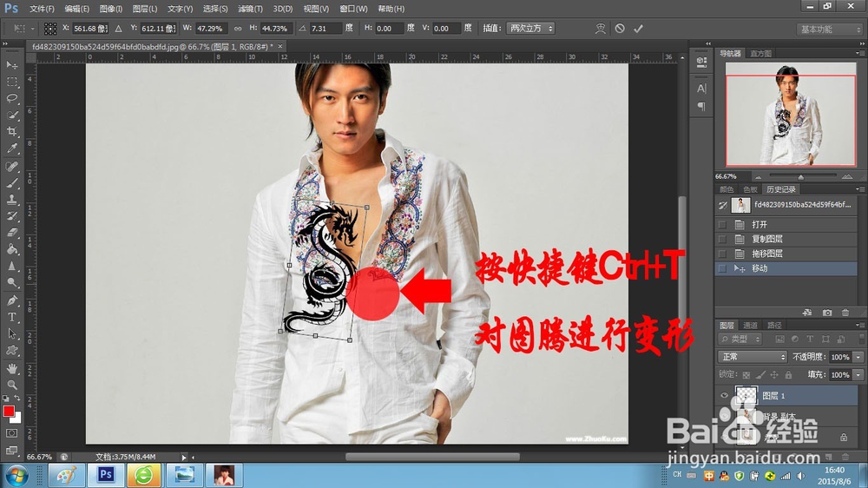This screenshot has width=868, height=488.
Task: Open the 不透明度 opacity dropdown arrow
Action: (858, 357)
